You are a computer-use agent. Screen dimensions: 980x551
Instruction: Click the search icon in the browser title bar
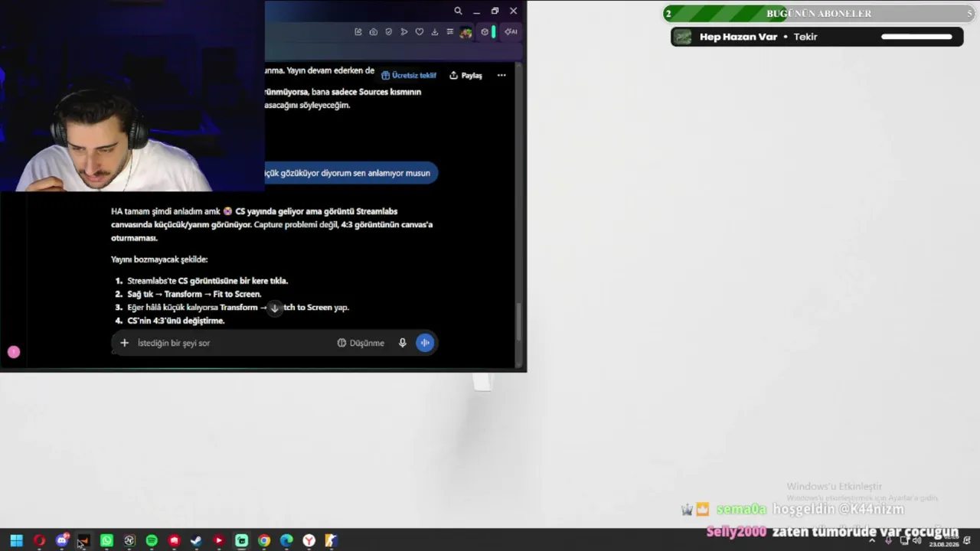point(458,11)
